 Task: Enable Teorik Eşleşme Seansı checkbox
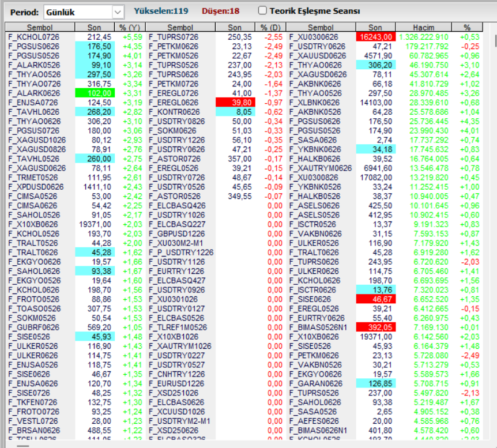262,11
